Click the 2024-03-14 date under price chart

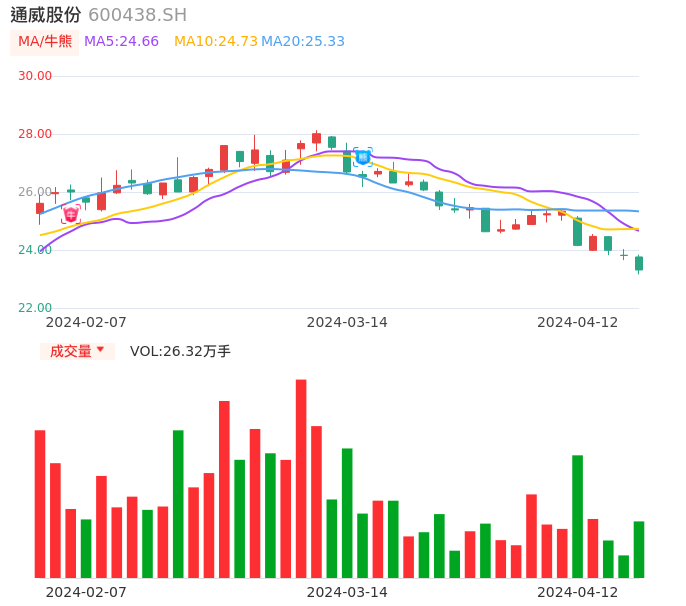[347, 322]
